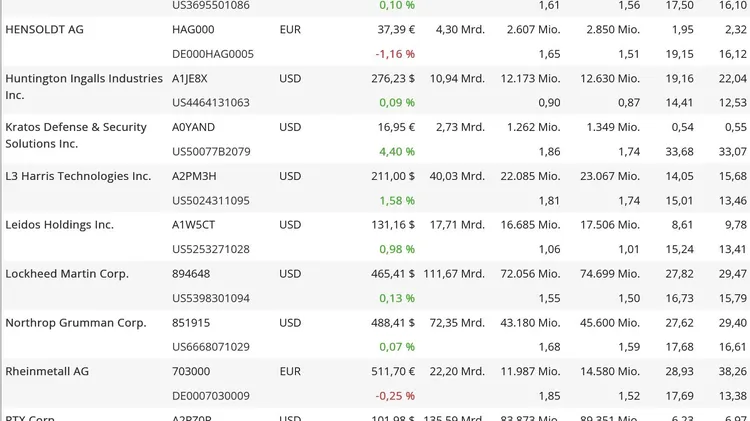The height and width of the screenshot is (421, 750).
Task: Select Rheinmetall price 511,70 €
Action: pos(393,372)
